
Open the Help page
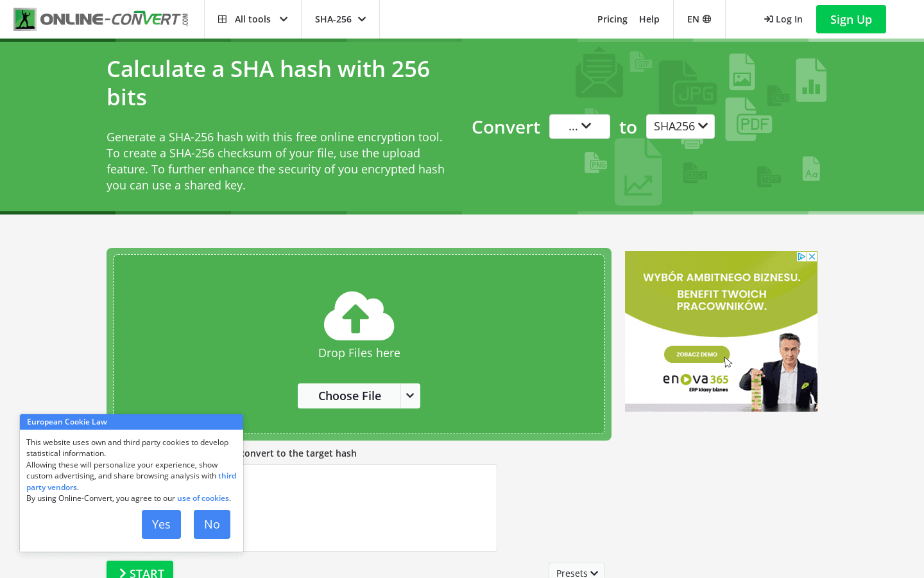649,19
